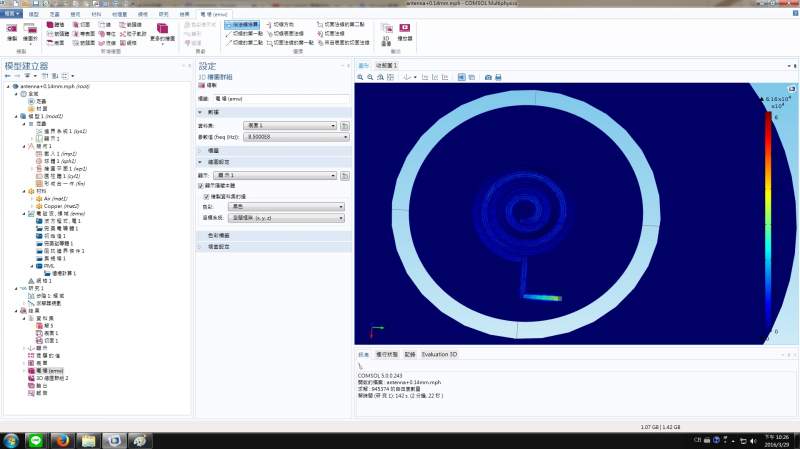Add a Slice (切面) plot
Screen dimensions: 800x449
(x=81, y=24)
